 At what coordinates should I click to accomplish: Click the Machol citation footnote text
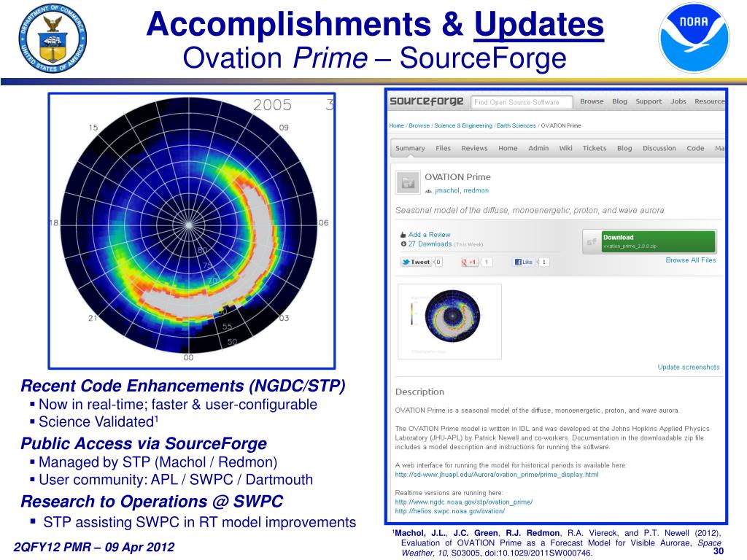click(557, 542)
